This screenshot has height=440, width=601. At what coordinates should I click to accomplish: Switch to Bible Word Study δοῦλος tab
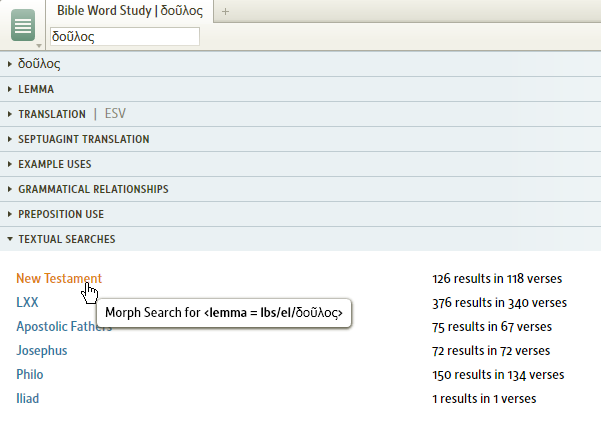pyautogui.click(x=130, y=11)
